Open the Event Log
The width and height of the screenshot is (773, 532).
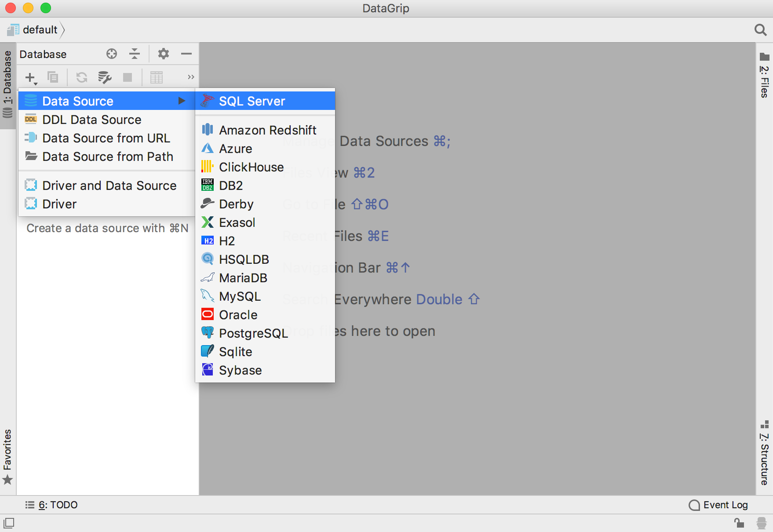point(718,505)
